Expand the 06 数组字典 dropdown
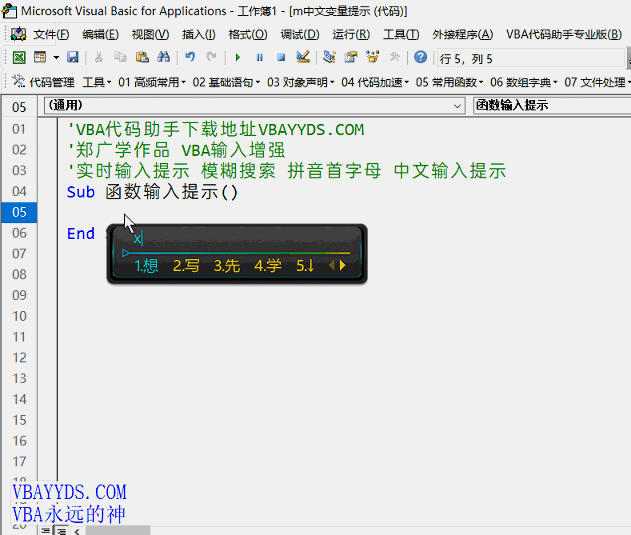631x535 pixels. [x=524, y=82]
